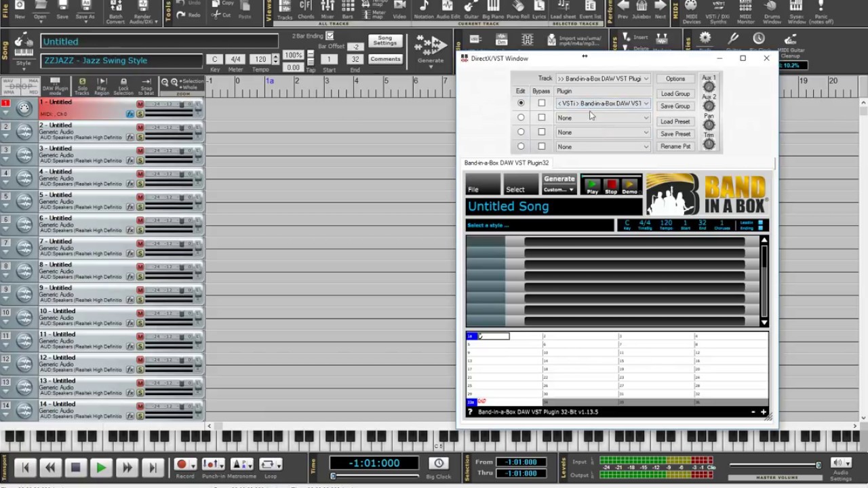Open the MIDI Monitor
Image resolution: width=868 pixels, height=488 pixels.
(745, 11)
